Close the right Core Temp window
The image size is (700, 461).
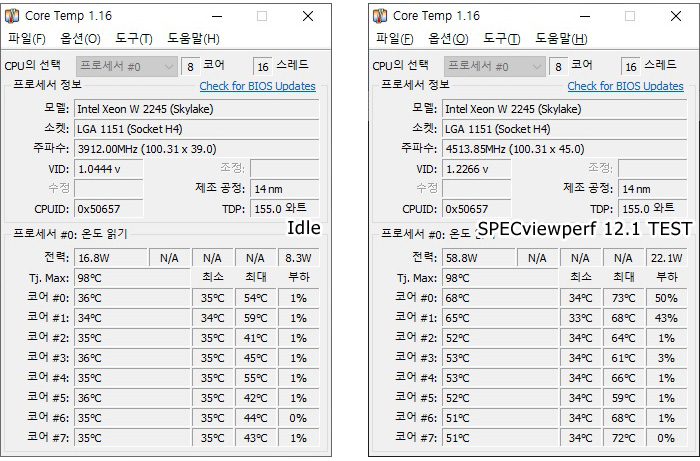coord(676,17)
